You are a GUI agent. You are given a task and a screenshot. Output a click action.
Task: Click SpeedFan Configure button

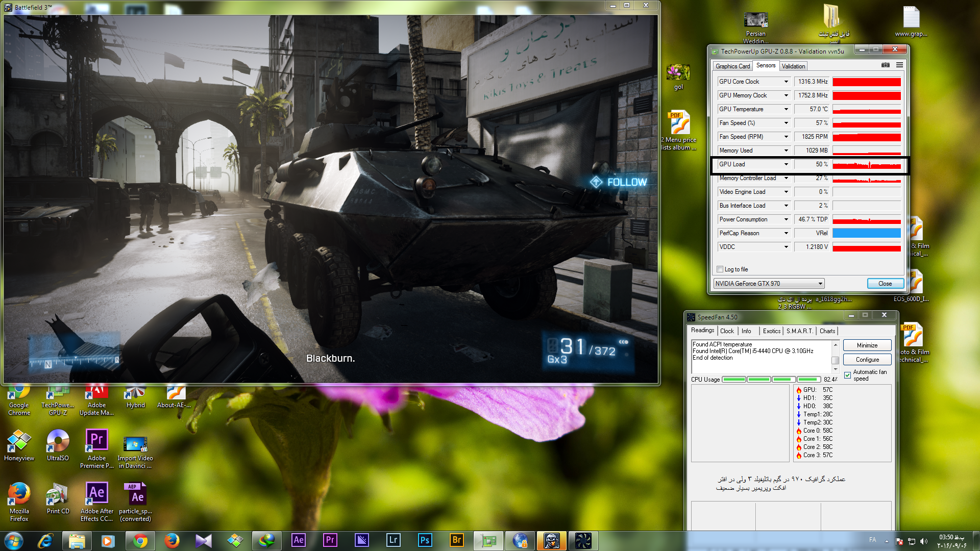pos(867,360)
